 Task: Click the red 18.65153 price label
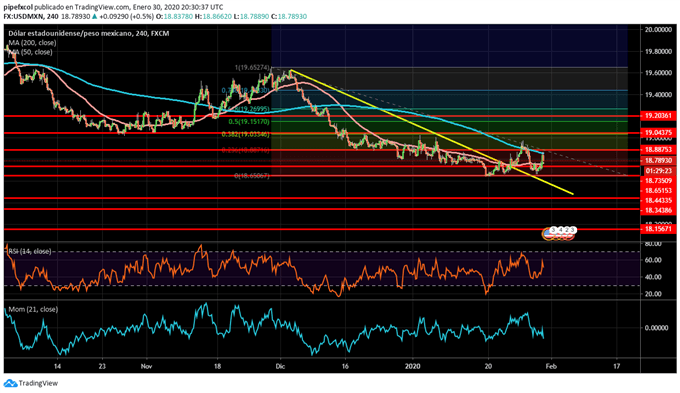coord(658,191)
